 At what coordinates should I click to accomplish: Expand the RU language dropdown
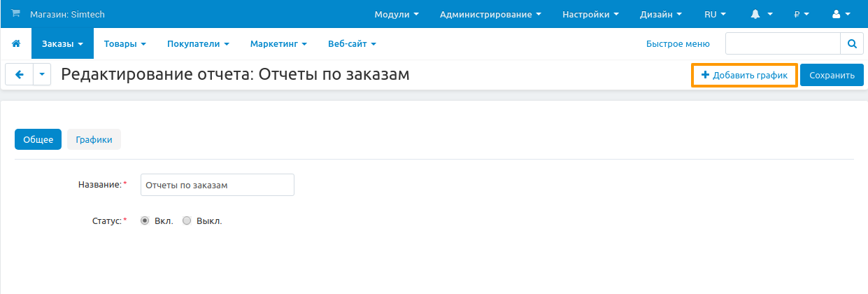[x=715, y=14]
